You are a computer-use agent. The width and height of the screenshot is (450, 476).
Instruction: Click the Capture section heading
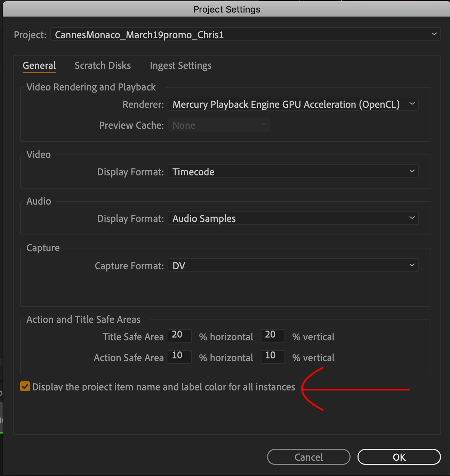(x=43, y=248)
